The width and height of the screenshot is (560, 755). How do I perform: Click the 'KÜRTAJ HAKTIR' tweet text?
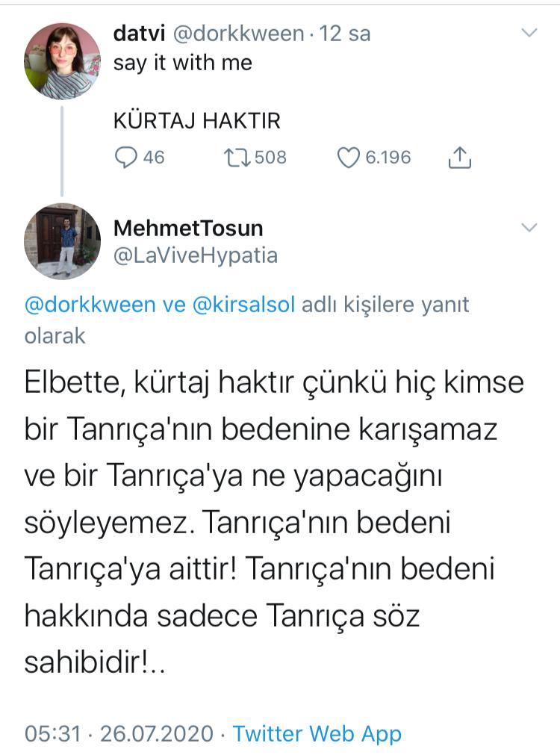click(197, 121)
